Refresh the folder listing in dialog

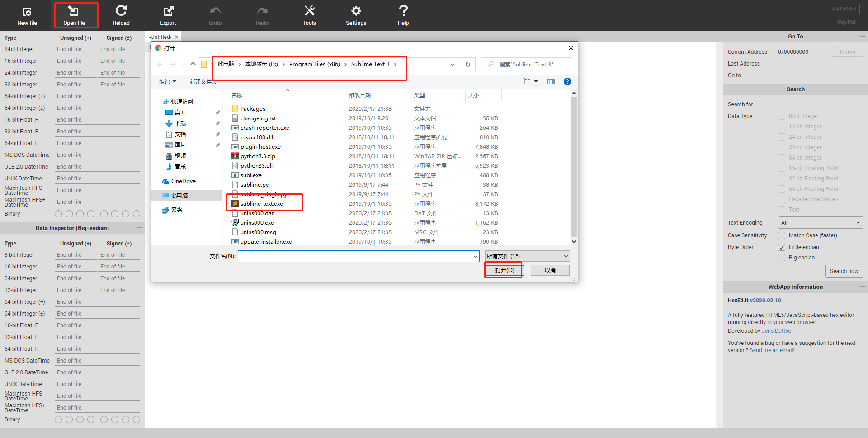pos(468,65)
